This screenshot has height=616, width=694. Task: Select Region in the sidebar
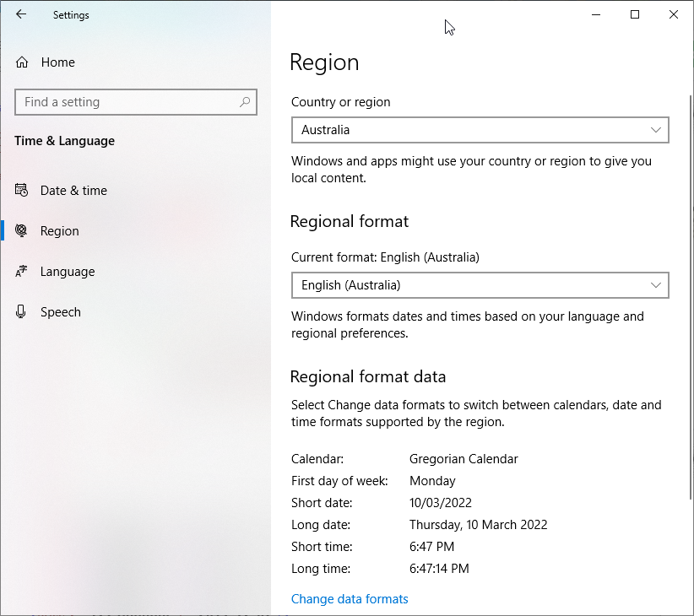point(135,231)
